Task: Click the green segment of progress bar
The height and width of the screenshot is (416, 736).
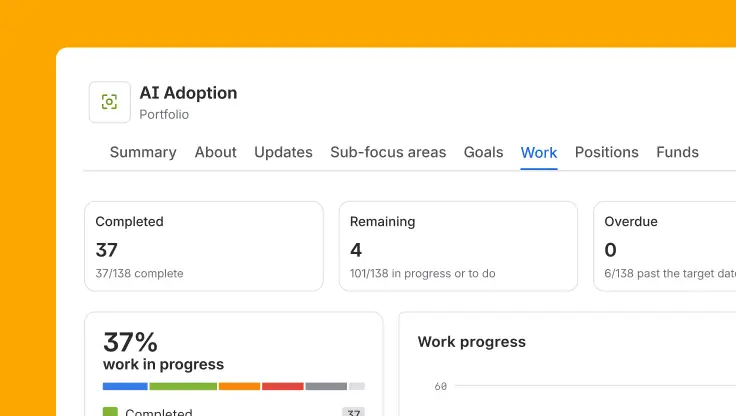Action: [183, 386]
